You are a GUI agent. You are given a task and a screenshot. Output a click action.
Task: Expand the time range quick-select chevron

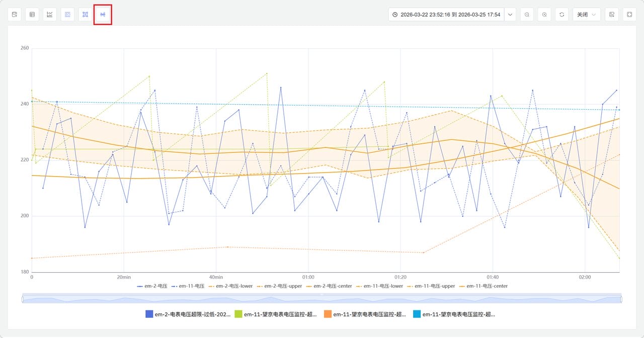pos(510,15)
